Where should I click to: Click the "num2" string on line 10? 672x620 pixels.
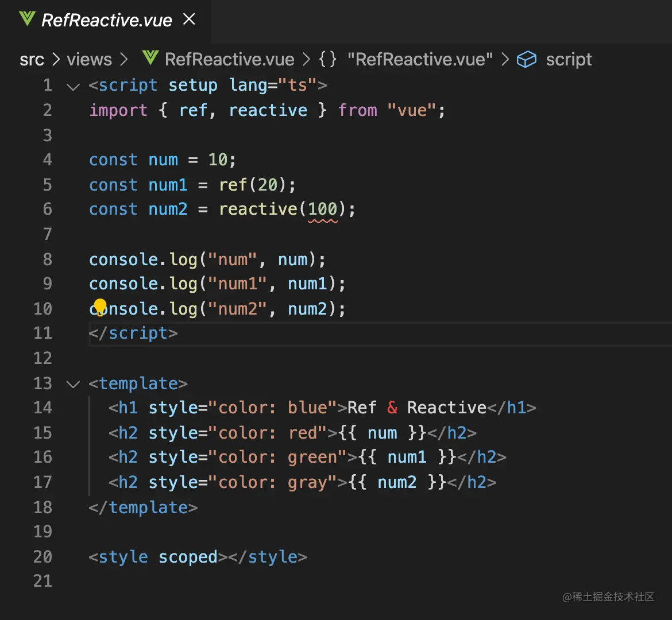[x=237, y=308]
